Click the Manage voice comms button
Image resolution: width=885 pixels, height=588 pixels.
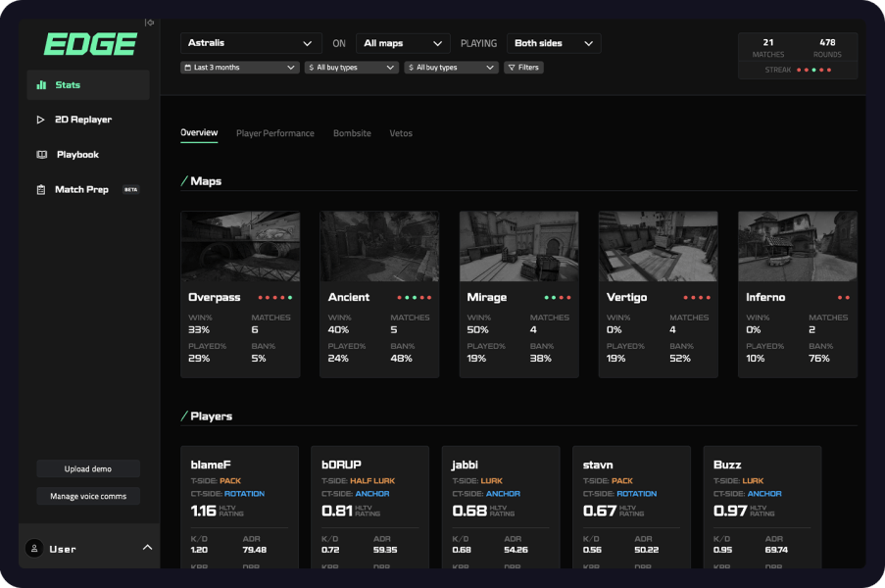click(x=88, y=497)
